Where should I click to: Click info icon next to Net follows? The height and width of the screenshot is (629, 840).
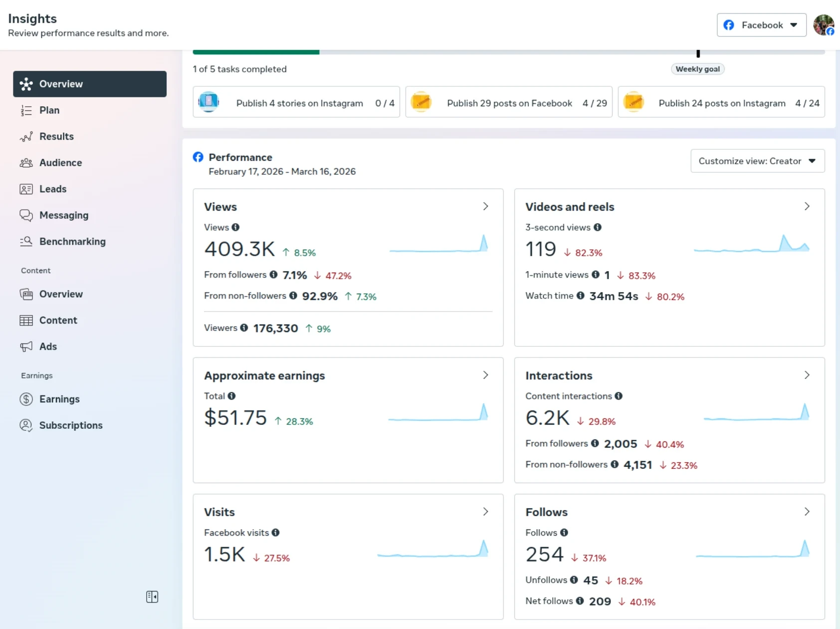click(580, 601)
